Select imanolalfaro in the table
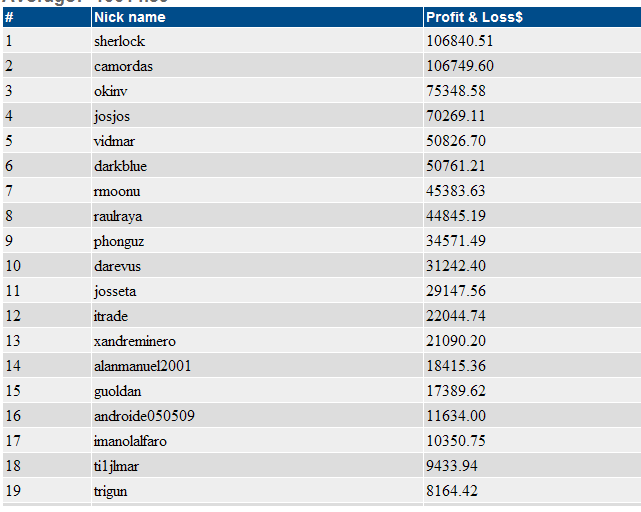641x512 pixels. [x=131, y=441]
